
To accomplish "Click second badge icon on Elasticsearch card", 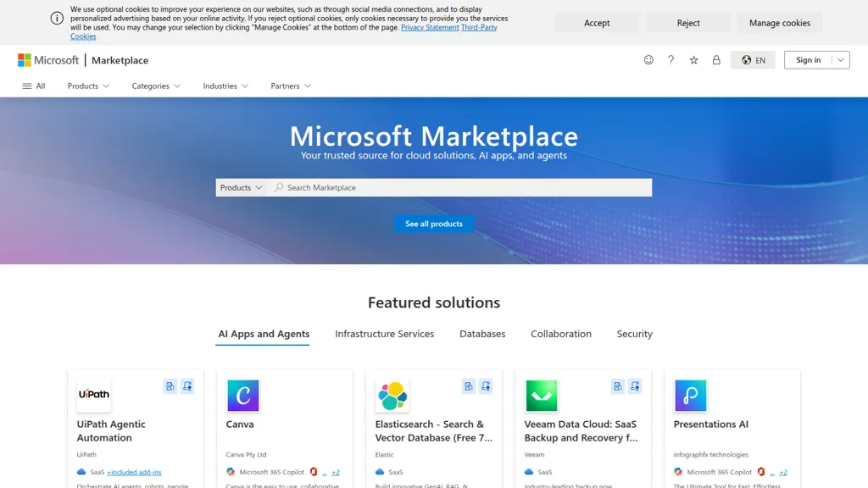I will point(486,386).
